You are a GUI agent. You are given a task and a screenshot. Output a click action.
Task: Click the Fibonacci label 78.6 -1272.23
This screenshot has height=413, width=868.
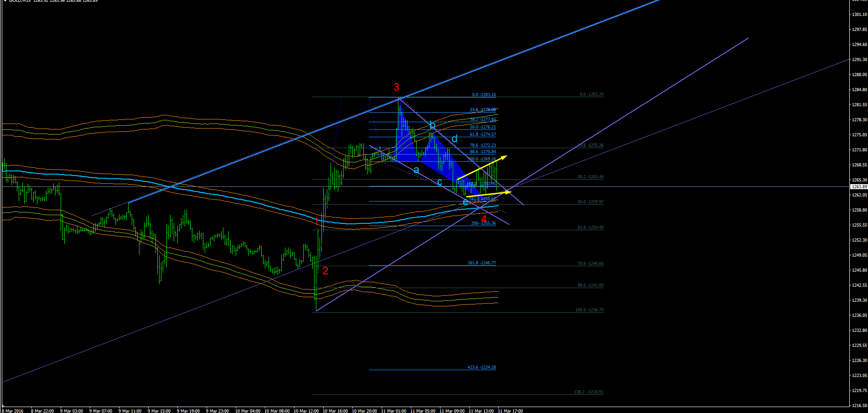[x=483, y=145]
